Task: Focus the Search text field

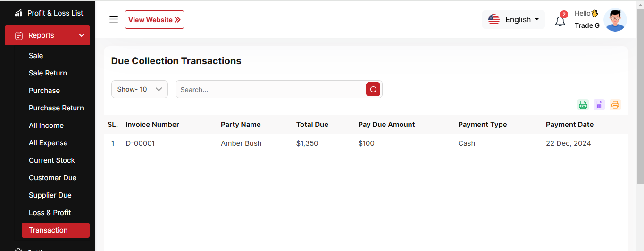Action: pos(270,89)
